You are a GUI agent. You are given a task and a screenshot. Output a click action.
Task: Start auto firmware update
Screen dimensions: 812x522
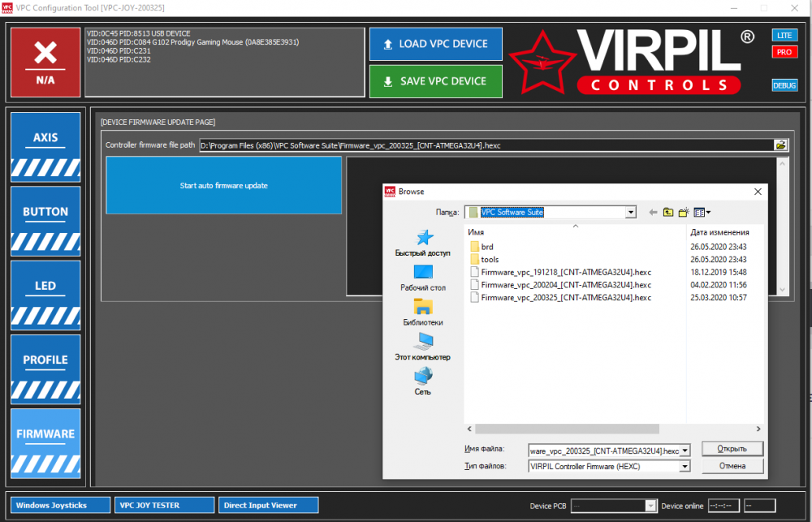224,185
